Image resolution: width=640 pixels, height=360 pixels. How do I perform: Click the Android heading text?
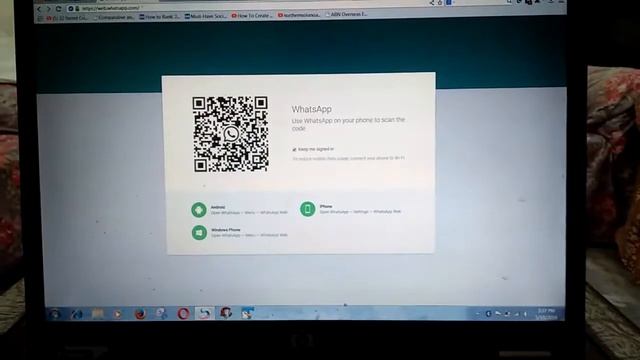(x=218, y=207)
